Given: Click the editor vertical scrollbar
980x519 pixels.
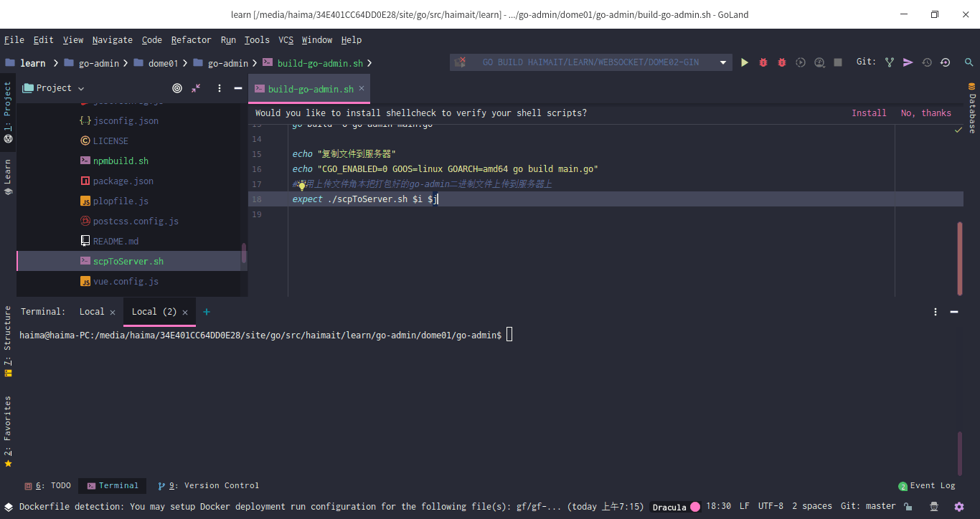Looking at the screenshot, I should point(960,258).
